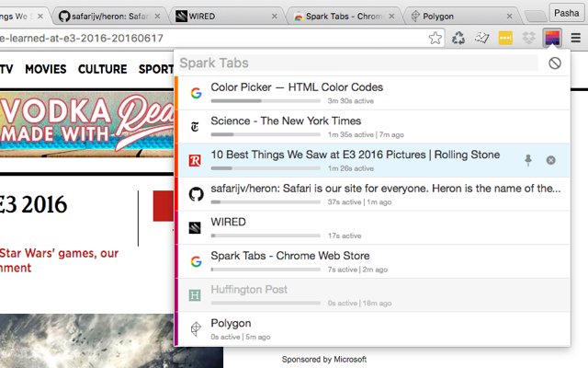Click the Polygon favicon in list

pos(196,329)
